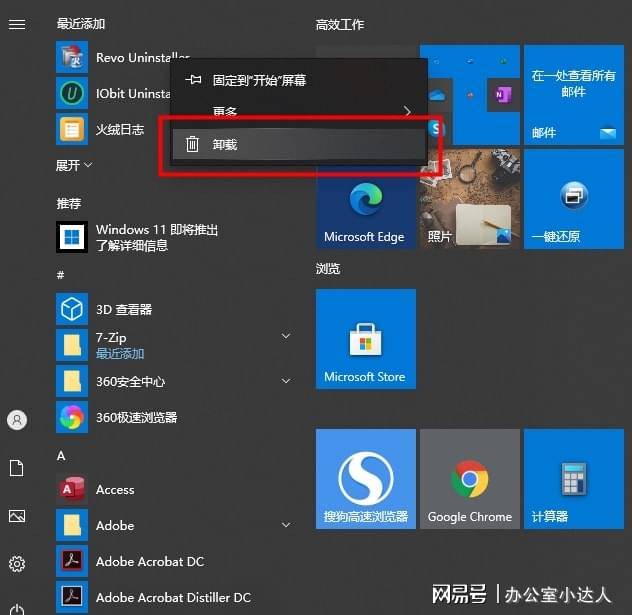This screenshot has width=632, height=615.
Task: Open the Documents sidebar icon
Action: (x=17, y=468)
